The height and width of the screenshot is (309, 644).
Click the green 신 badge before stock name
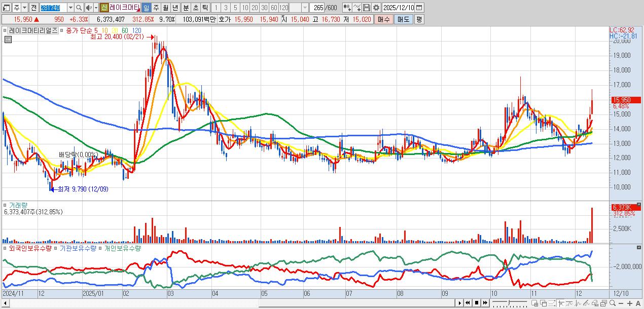[103, 8]
